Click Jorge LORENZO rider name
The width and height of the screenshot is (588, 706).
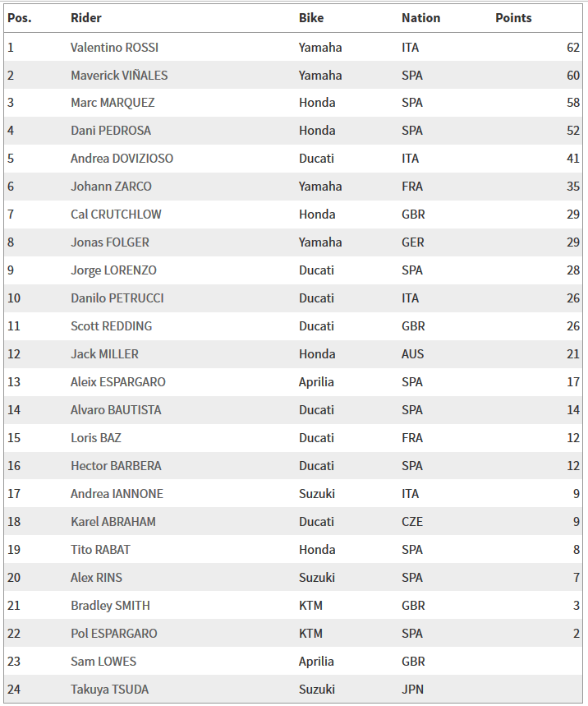pos(113,270)
